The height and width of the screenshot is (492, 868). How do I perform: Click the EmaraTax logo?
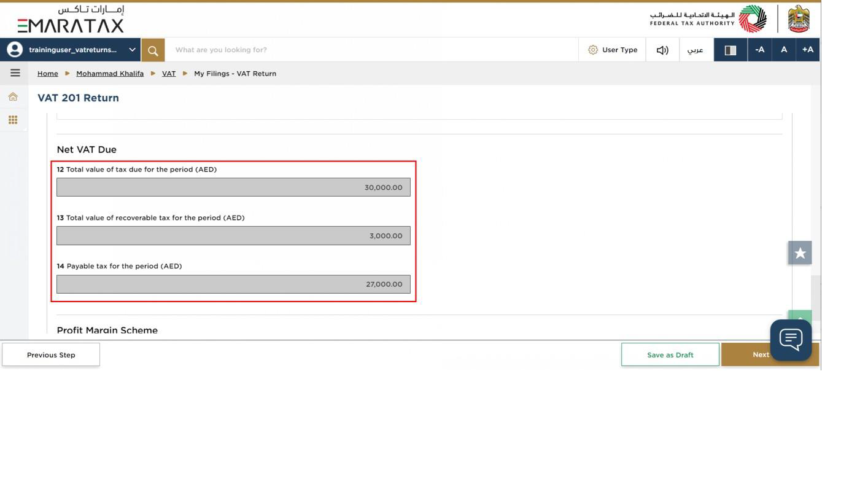pos(71,19)
